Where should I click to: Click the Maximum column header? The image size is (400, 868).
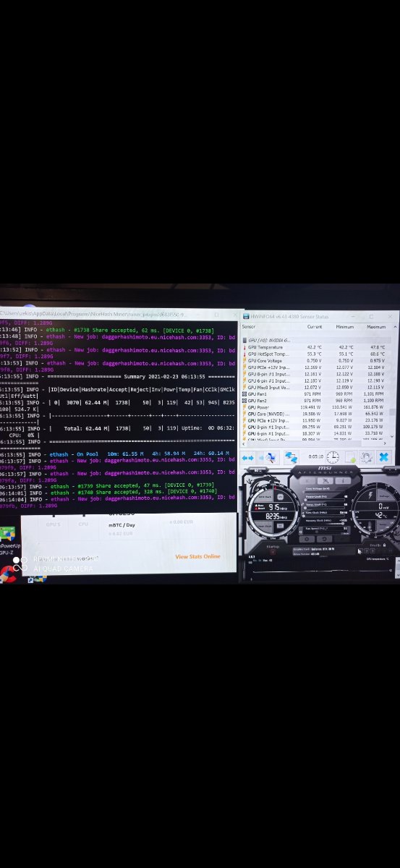(376, 327)
